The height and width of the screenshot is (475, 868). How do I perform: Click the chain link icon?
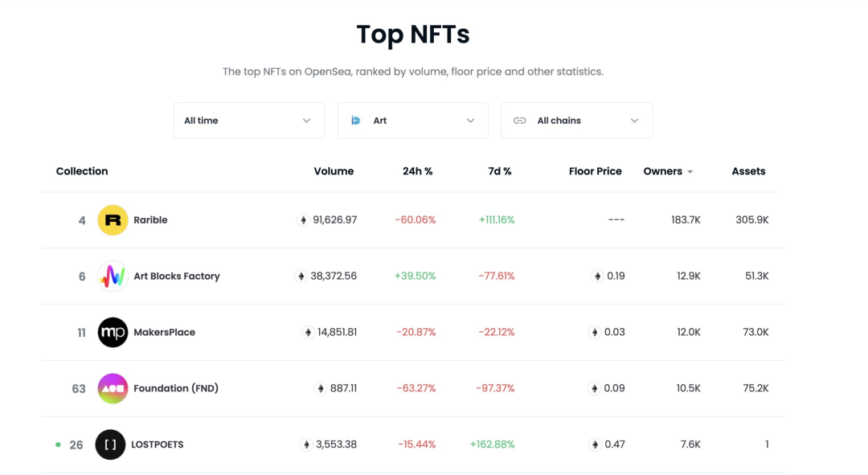520,121
